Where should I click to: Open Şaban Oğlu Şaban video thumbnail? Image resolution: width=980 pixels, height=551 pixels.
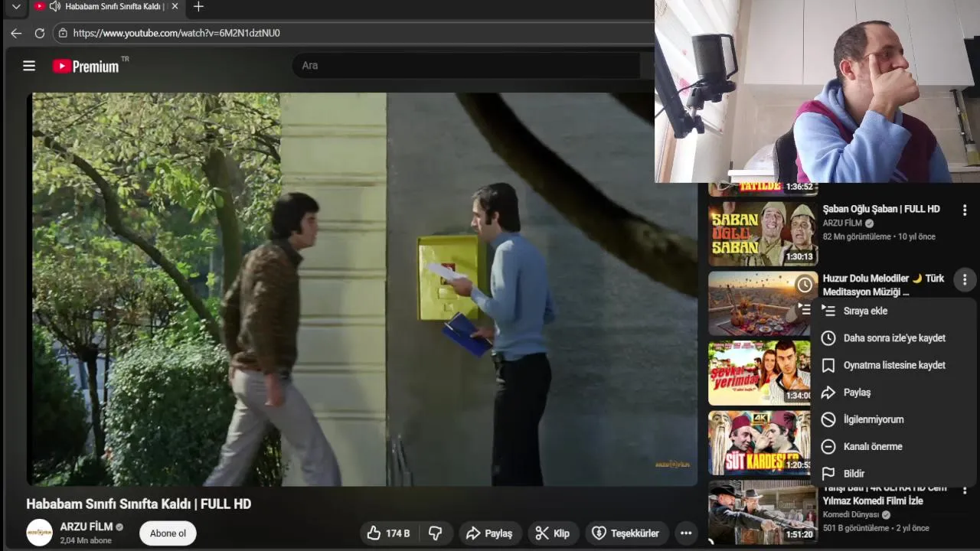tap(763, 233)
